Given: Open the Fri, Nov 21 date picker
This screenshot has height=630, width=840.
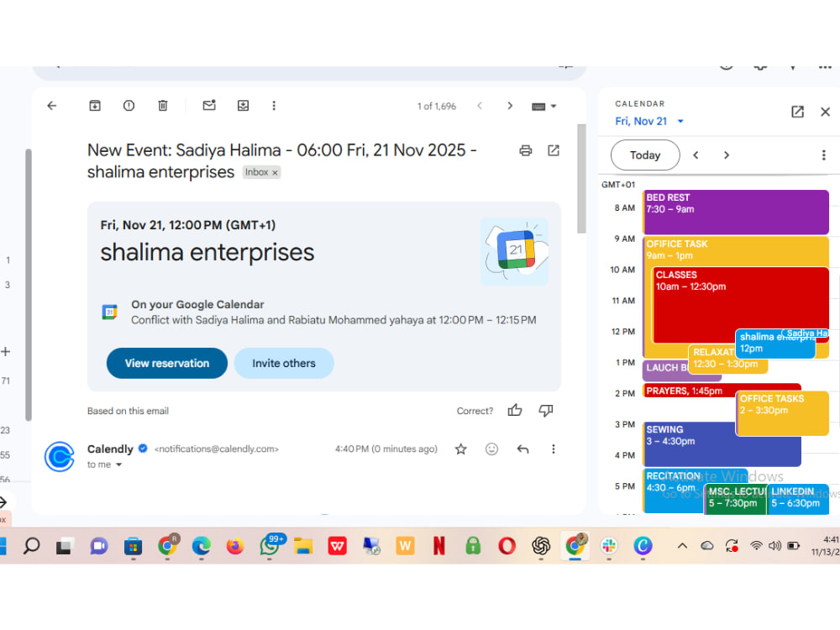Looking at the screenshot, I should [649, 121].
